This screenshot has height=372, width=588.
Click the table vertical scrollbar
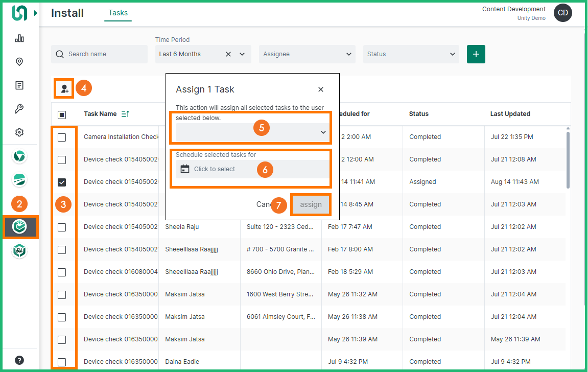pyautogui.click(x=568, y=159)
